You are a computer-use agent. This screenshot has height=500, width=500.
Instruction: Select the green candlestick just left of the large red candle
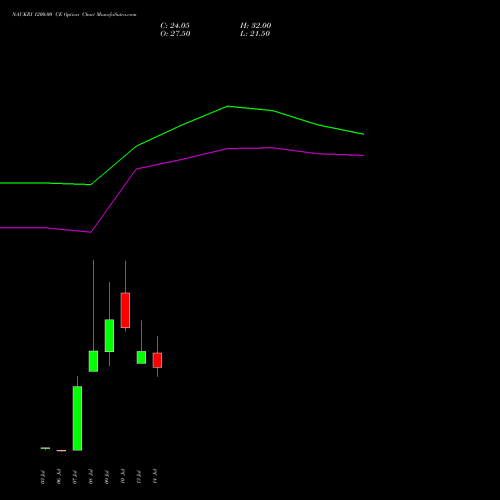pyautogui.click(x=109, y=336)
